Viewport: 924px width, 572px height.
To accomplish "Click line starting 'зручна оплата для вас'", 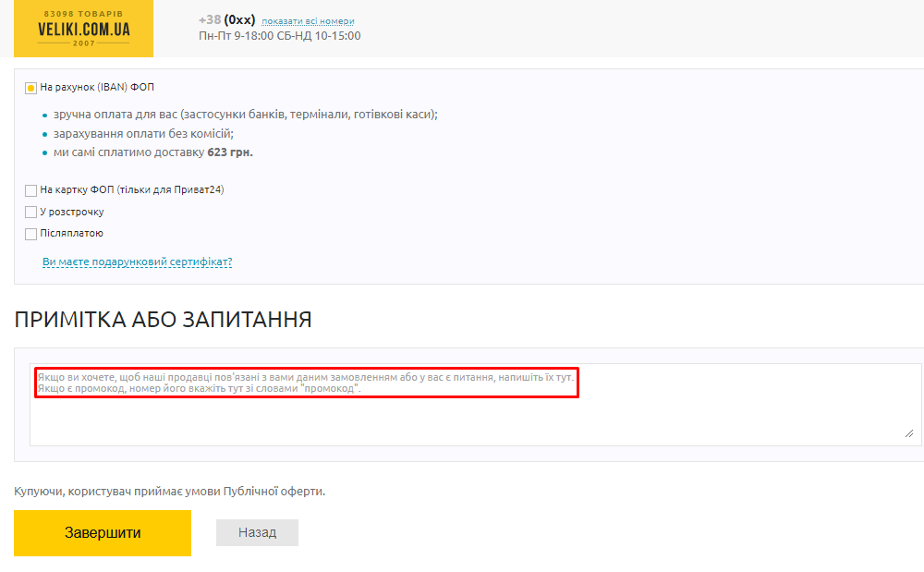I will [x=246, y=115].
